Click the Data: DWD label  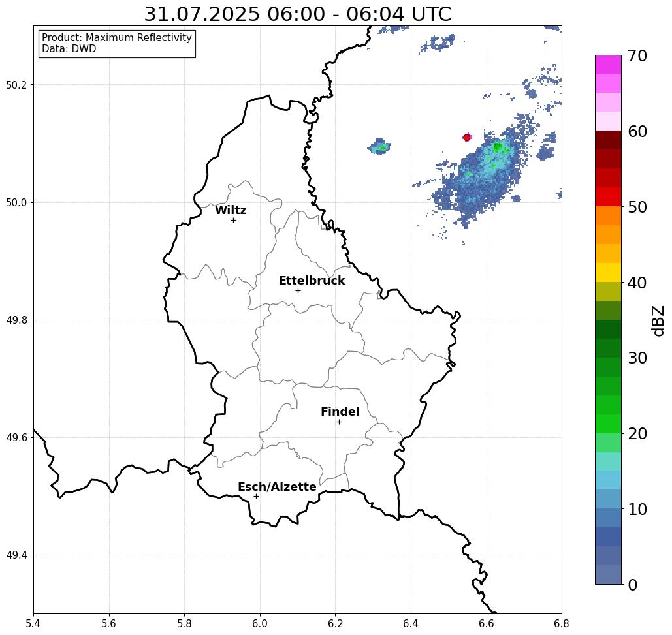point(69,49)
